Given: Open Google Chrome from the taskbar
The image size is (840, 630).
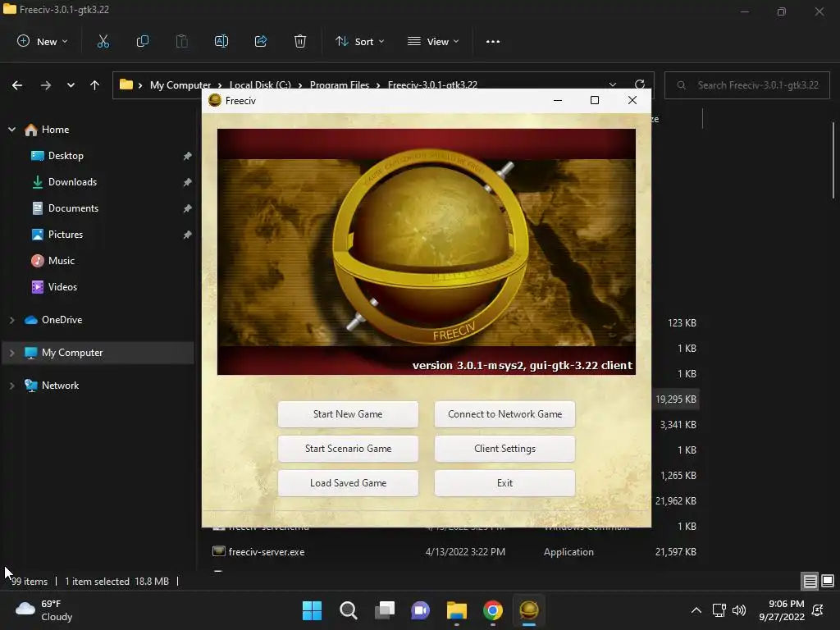Looking at the screenshot, I should tap(493, 610).
